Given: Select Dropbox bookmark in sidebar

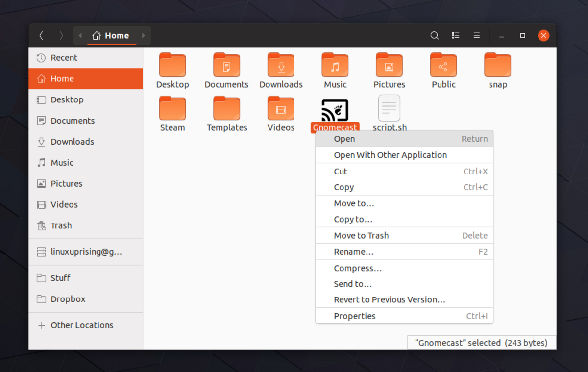Looking at the screenshot, I should coord(68,299).
